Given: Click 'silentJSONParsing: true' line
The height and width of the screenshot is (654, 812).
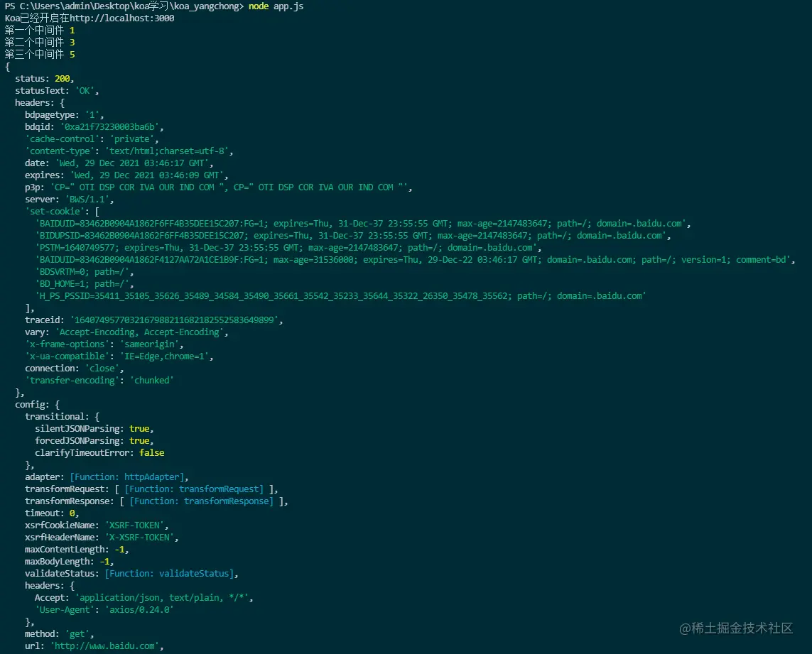Looking at the screenshot, I should tap(94, 429).
